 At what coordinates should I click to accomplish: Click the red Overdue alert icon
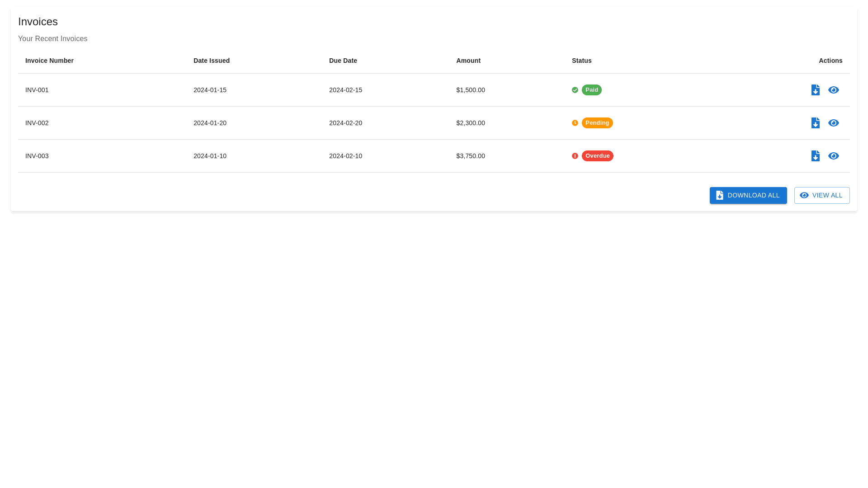pyautogui.click(x=575, y=156)
